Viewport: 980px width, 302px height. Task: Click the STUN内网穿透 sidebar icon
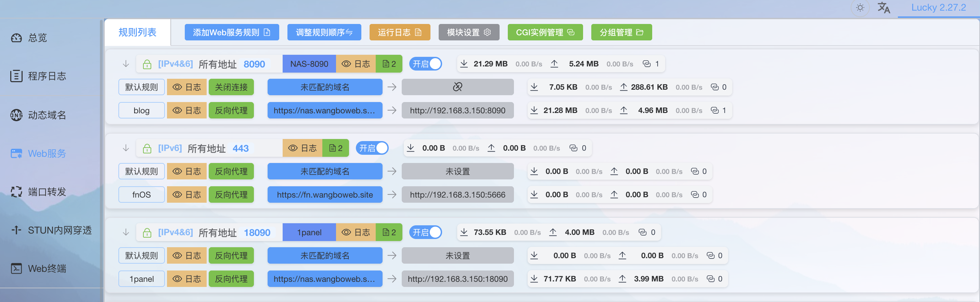point(16,230)
